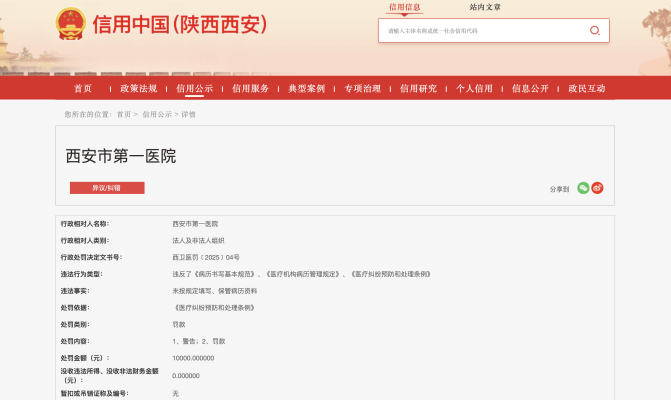
Task: Click the search magnifier icon
Action: pos(594,30)
